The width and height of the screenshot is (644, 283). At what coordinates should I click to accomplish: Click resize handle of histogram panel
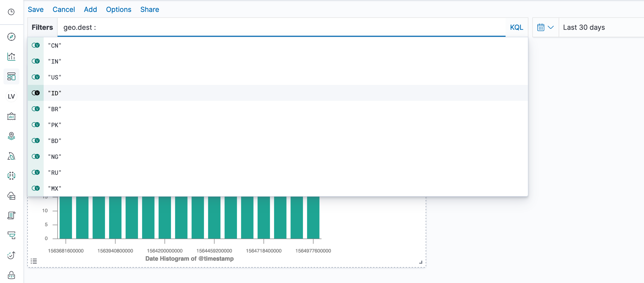(420, 262)
